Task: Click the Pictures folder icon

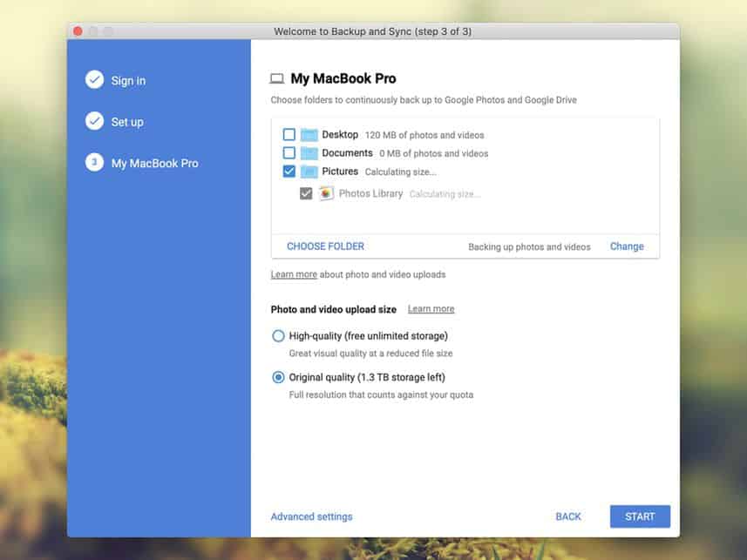Action: [x=309, y=172]
